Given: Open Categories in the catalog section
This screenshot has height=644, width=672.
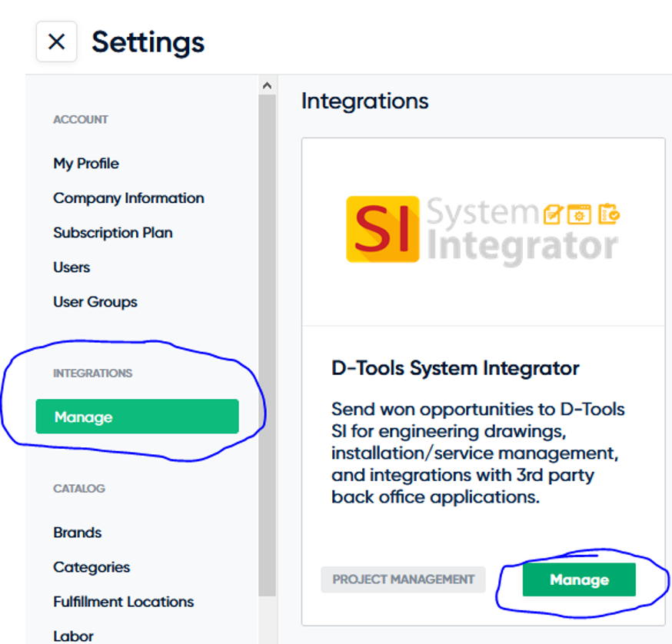Looking at the screenshot, I should 91,567.
